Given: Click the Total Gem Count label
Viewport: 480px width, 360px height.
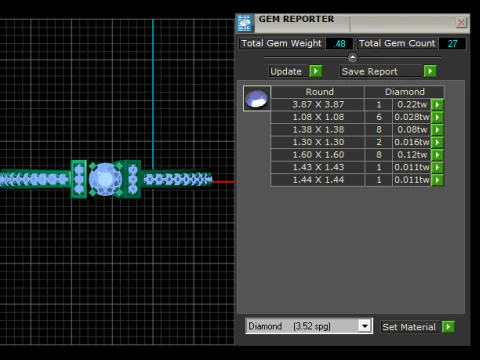Looking at the screenshot, I should [x=397, y=44].
